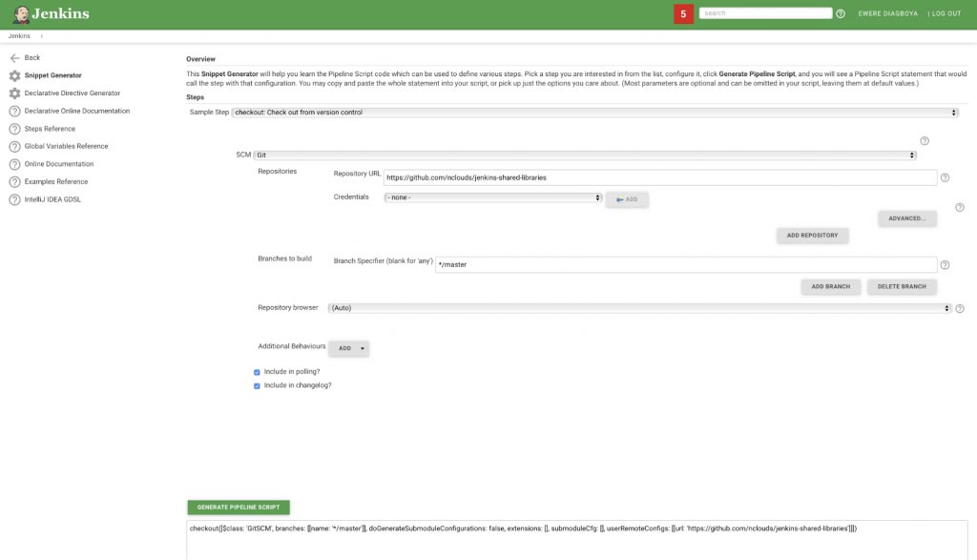
Task: Click Delete Branch button
Action: (x=902, y=286)
